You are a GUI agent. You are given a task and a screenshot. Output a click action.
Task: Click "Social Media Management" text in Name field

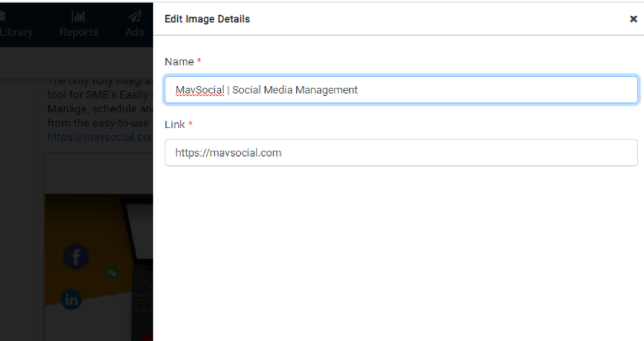pyautogui.click(x=295, y=90)
